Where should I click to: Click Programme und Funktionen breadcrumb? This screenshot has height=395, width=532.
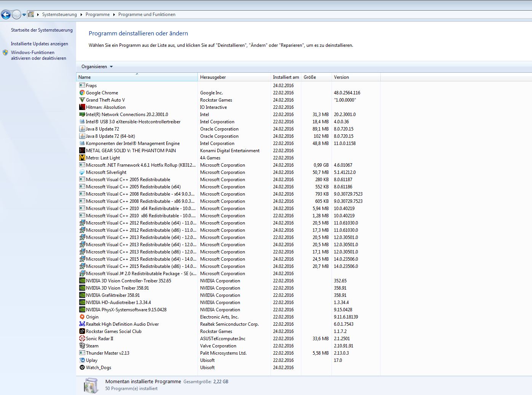tap(147, 14)
